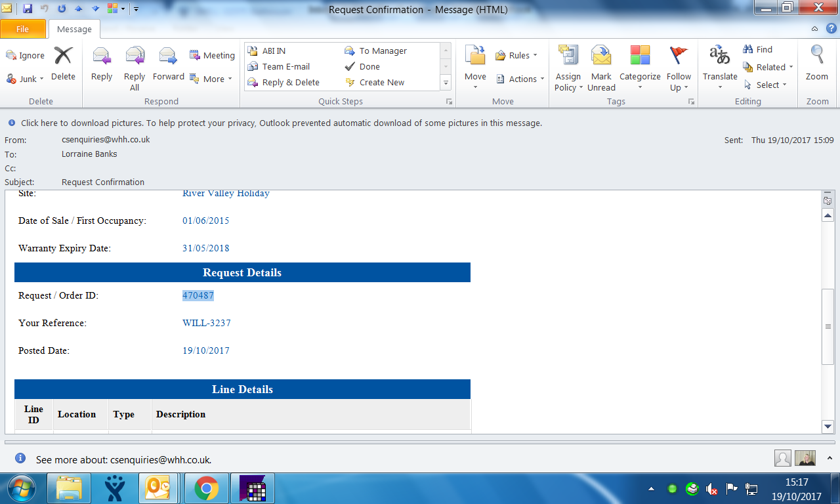Create a Meeting from this message

pos(212,56)
